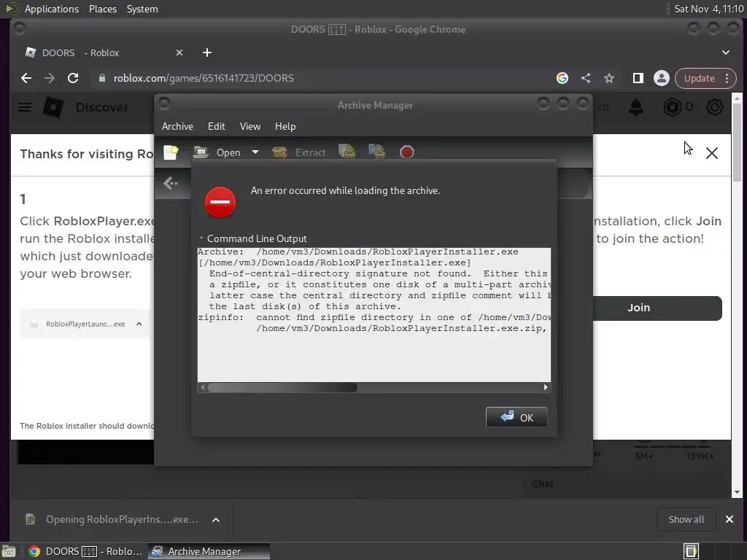This screenshot has height=560, width=747.
Task: Click the horizontal scrollbar thumb of command output
Action: pyautogui.click(x=282, y=388)
